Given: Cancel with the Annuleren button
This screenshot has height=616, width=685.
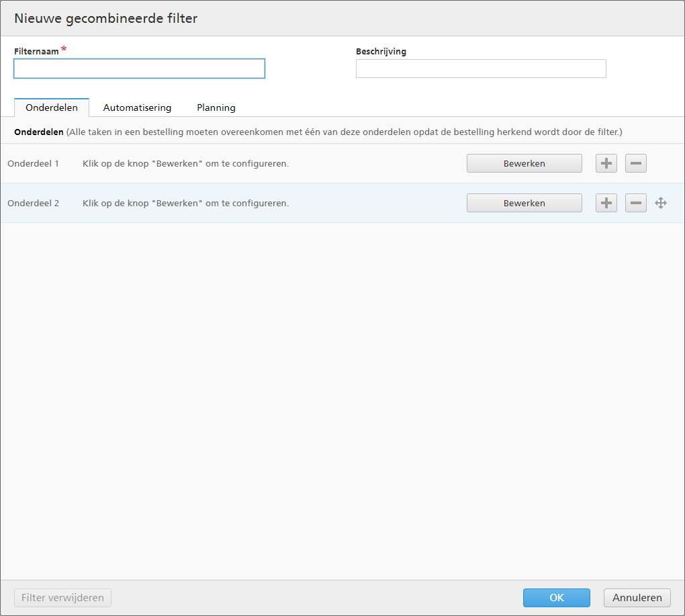Looking at the screenshot, I should (x=637, y=598).
